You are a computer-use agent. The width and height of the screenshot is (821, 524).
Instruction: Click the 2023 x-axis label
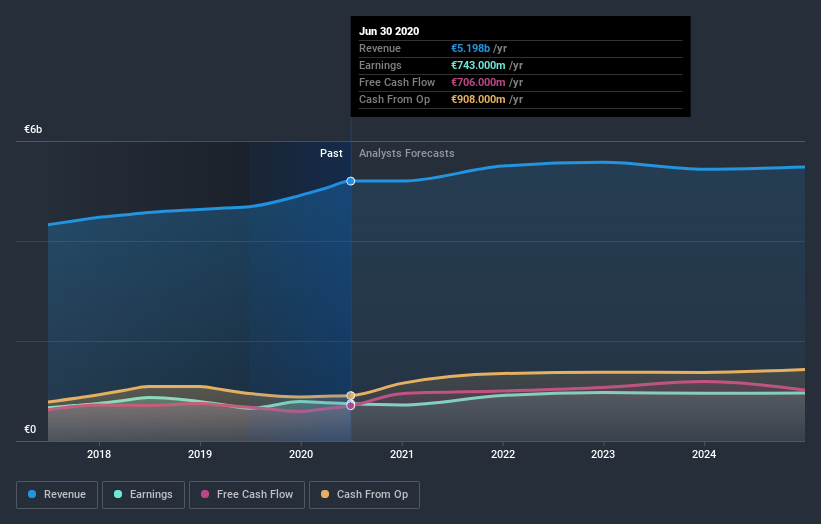(603, 454)
